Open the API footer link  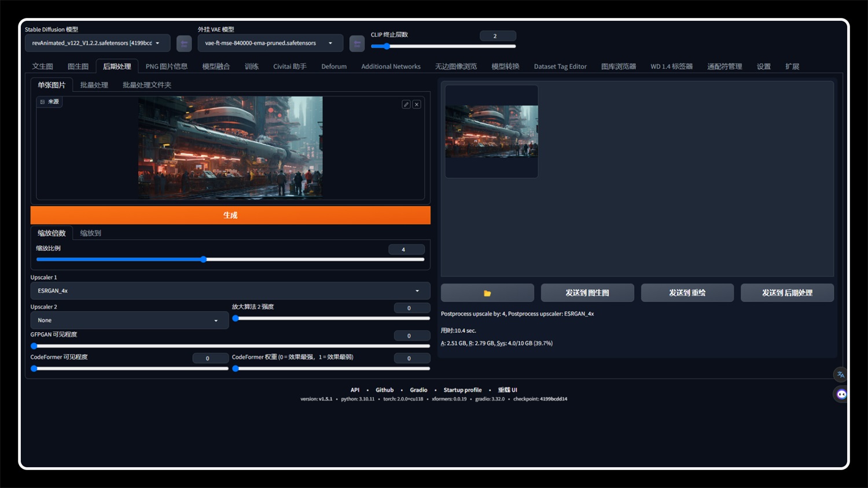355,390
